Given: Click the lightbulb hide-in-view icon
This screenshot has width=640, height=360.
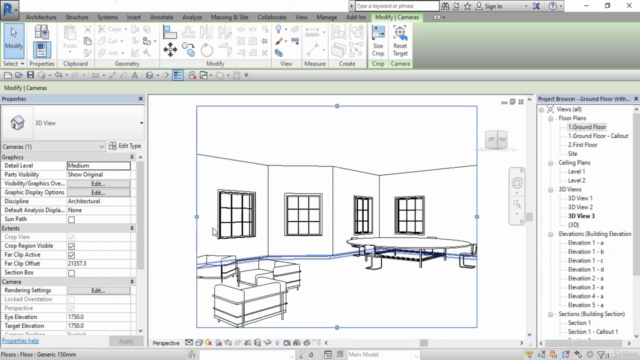Looking at the screenshot, I should pyautogui.click(x=278, y=29).
